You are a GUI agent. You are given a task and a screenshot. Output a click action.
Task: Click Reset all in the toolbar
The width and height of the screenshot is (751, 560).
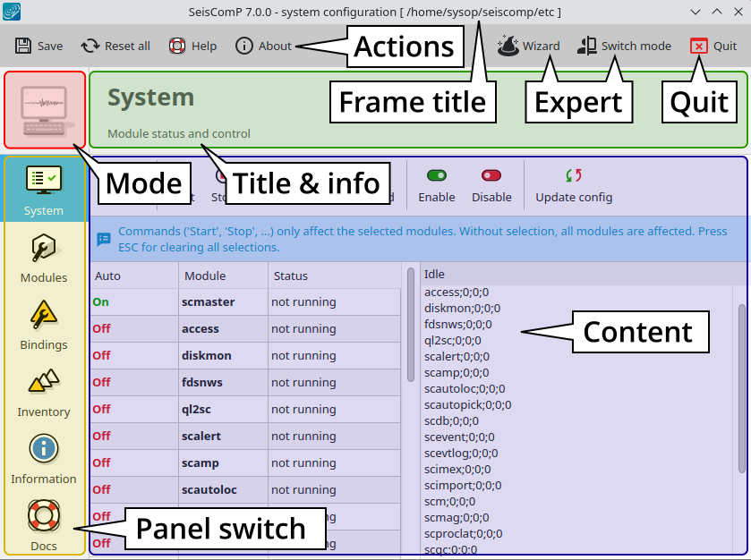(x=115, y=46)
